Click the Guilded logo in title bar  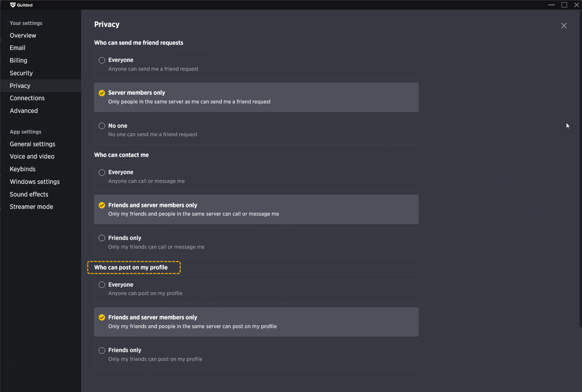coord(21,5)
